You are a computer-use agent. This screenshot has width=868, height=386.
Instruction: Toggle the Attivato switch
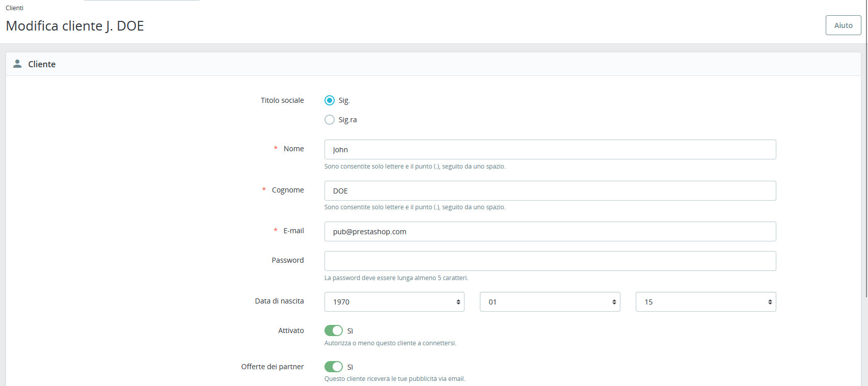[x=334, y=330]
